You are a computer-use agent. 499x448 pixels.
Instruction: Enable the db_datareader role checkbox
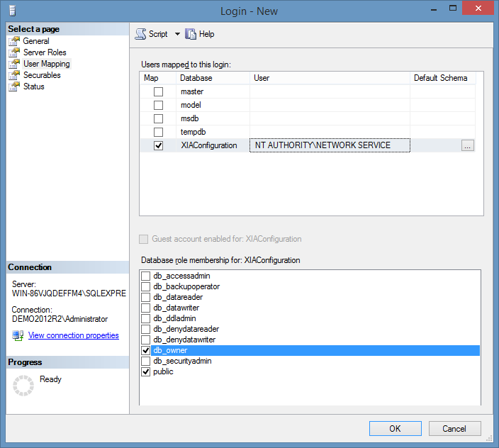click(146, 297)
